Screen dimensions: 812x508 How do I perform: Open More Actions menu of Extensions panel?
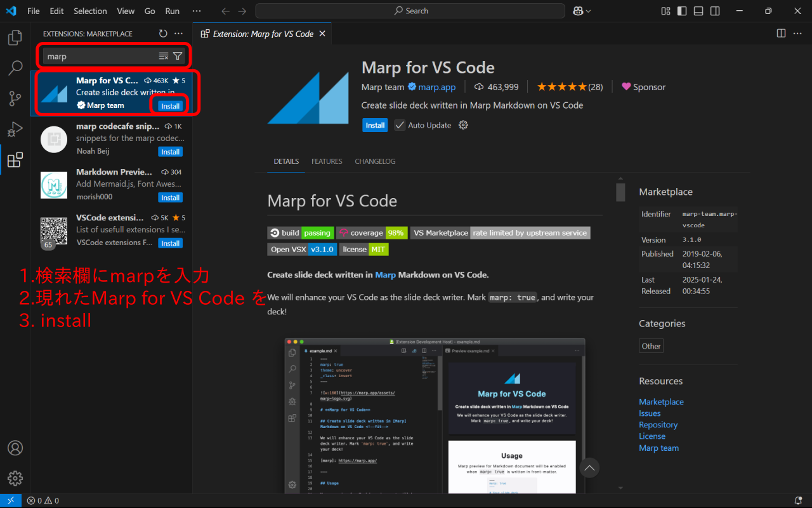178,33
